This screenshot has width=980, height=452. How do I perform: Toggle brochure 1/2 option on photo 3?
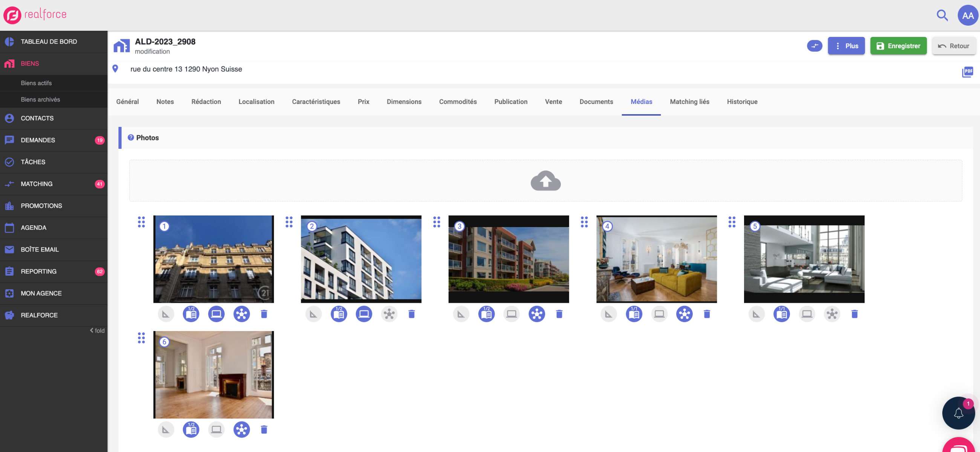(486, 314)
